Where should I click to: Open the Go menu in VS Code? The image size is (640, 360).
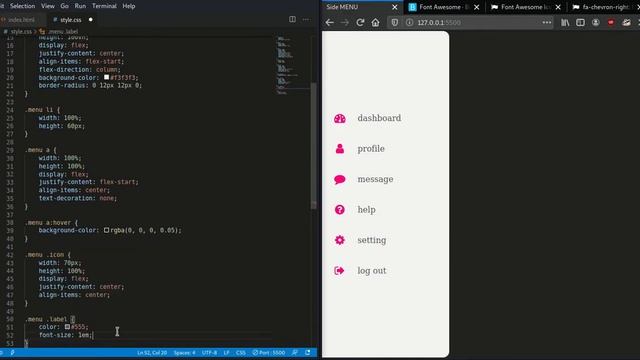[x=64, y=6]
